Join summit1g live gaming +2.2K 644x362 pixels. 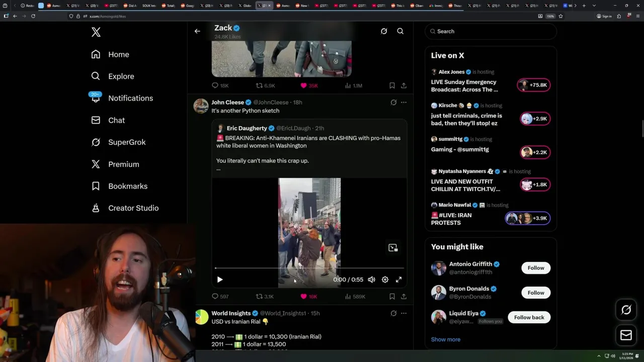coord(535,152)
